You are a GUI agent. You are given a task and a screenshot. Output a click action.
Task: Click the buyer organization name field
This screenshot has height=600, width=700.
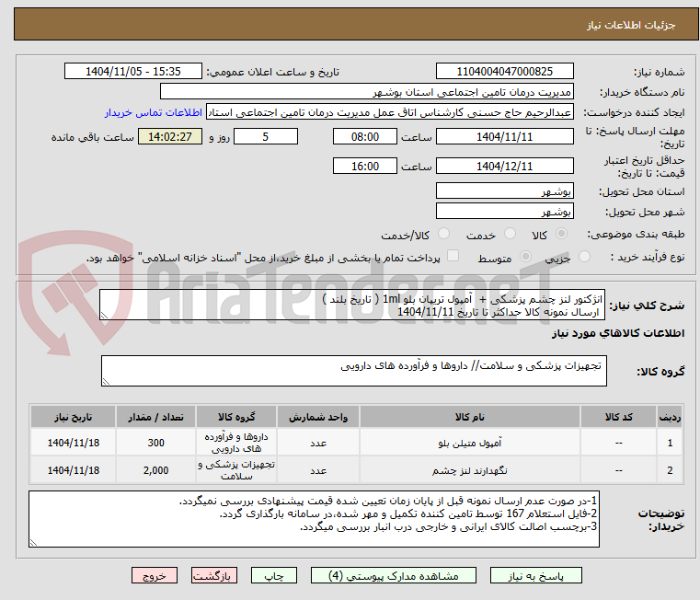point(366,92)
